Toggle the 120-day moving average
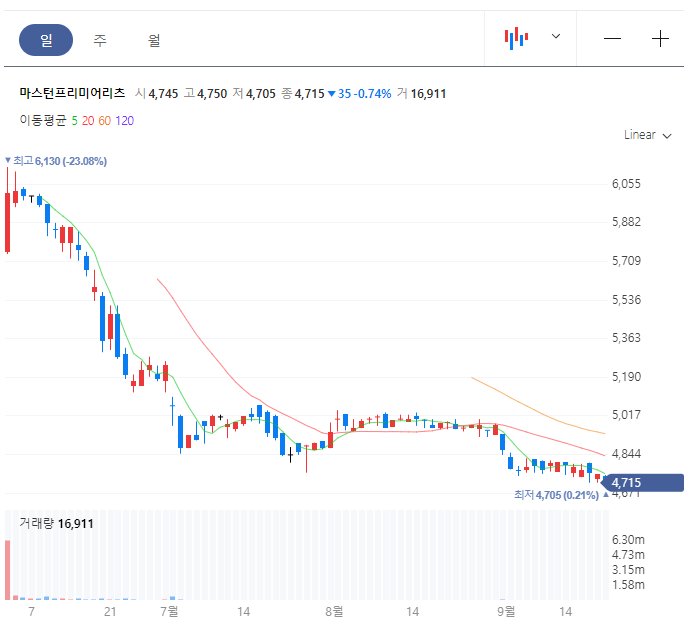 125,121
